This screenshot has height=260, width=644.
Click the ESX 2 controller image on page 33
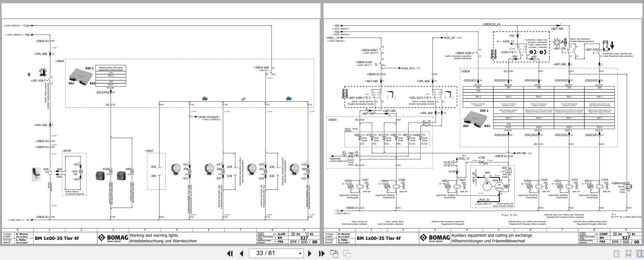click(x=81, y=76)
